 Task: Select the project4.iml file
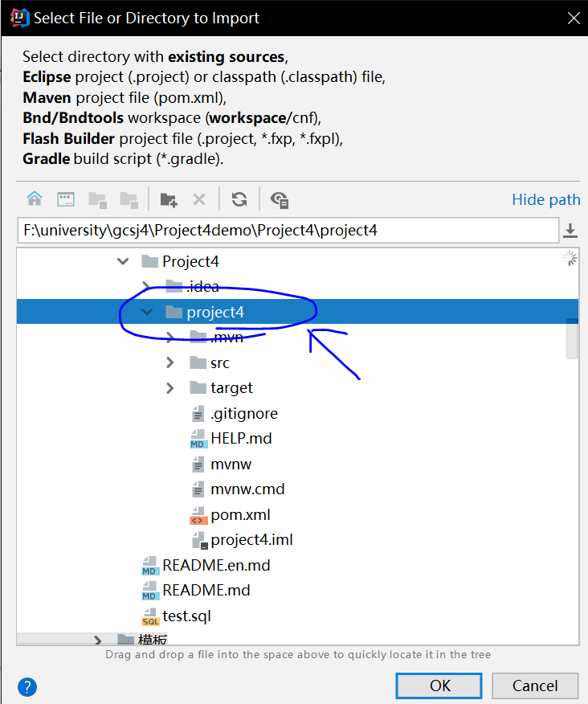point(250,540)
